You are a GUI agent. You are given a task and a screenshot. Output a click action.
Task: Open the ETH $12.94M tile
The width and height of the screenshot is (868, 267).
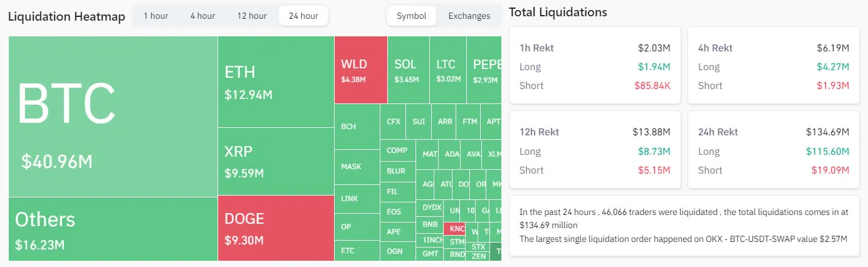point(276,81)
